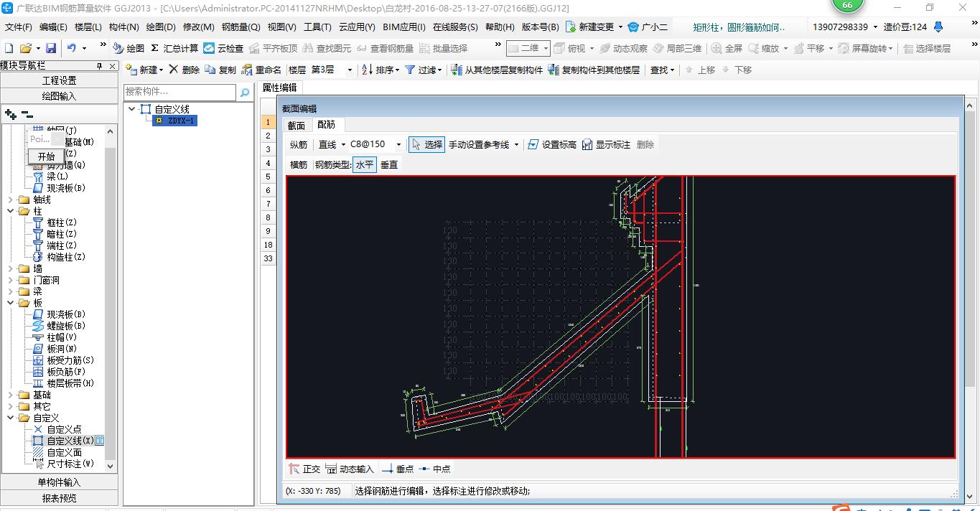Select 横筋 transverse rebar mode
The height and width of the screenshot is (511, 980).
click(299, 164)
